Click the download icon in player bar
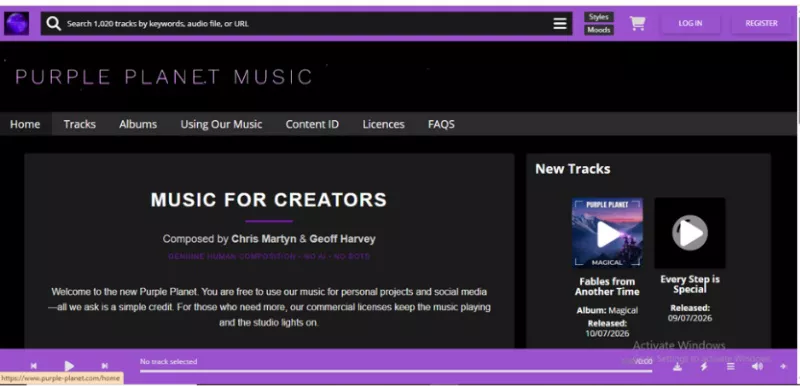The image size is (800, 386). click(677, 366)
